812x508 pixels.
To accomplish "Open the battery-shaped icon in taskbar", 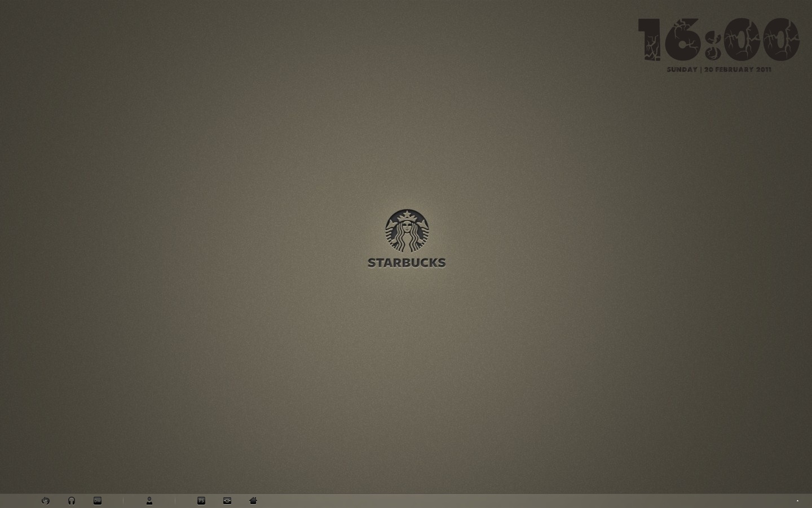I will tap(227, 501).
